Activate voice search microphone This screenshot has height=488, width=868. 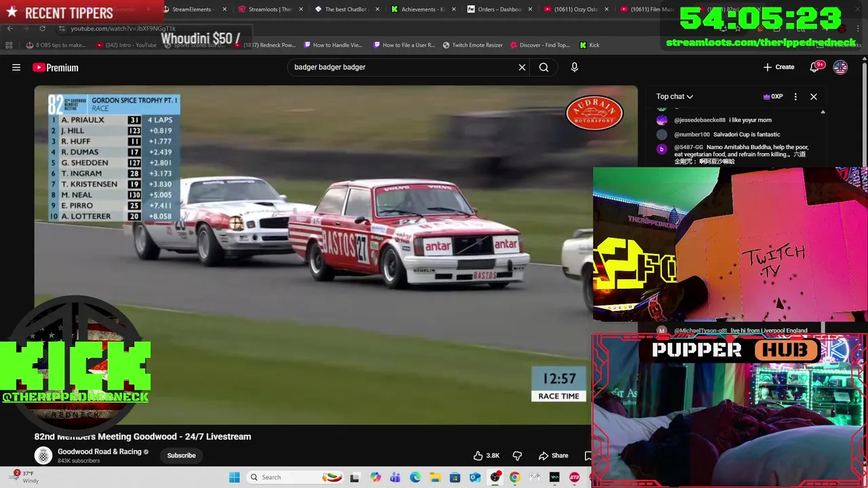[x=574, y=67]
